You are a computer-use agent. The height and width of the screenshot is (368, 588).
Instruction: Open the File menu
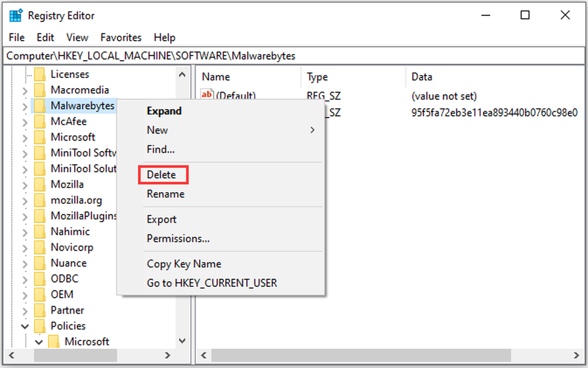[17, 37]
